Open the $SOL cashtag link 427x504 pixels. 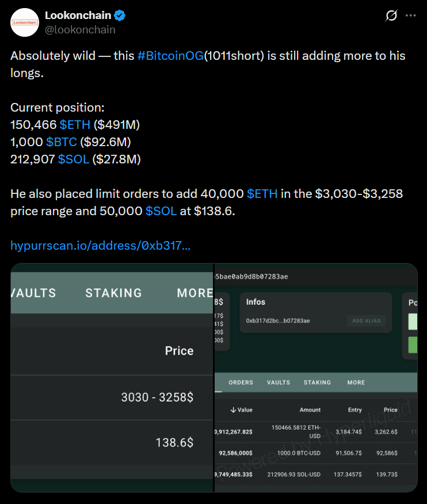(x=73, y=159)
